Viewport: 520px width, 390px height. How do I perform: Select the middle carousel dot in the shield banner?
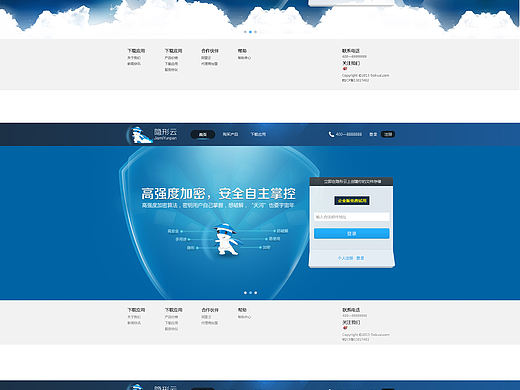[x=251, y=293]
